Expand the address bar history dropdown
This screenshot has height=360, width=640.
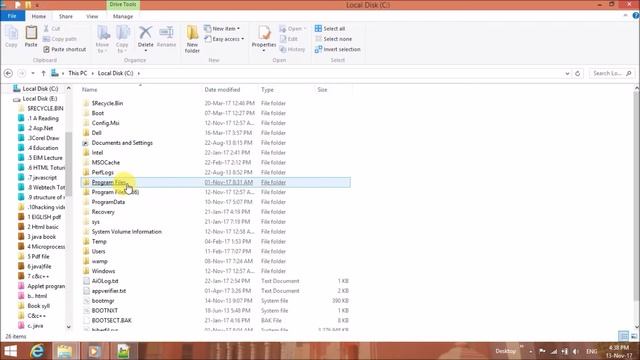(x=567, y=73)
